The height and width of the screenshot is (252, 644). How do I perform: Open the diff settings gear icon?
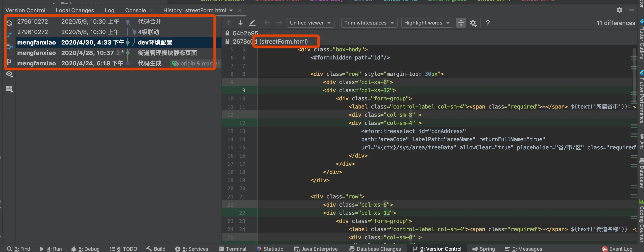click(473, 23)
